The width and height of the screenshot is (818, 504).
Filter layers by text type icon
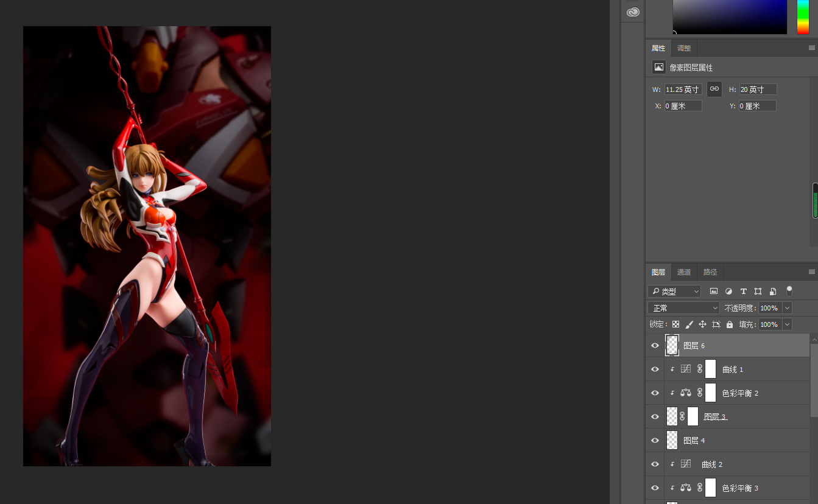tap(743, 292)
